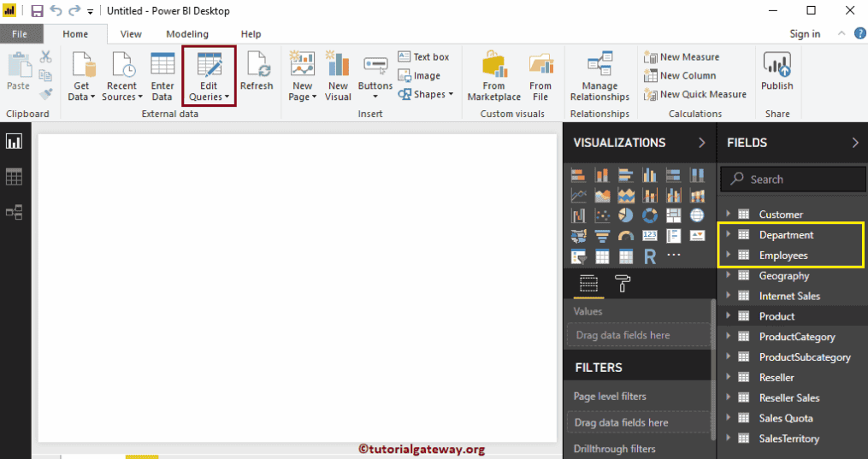Select the 100% stacked bar chart visual
The height and width of the screenshot is (459, 868).
(x=674, y=176)
